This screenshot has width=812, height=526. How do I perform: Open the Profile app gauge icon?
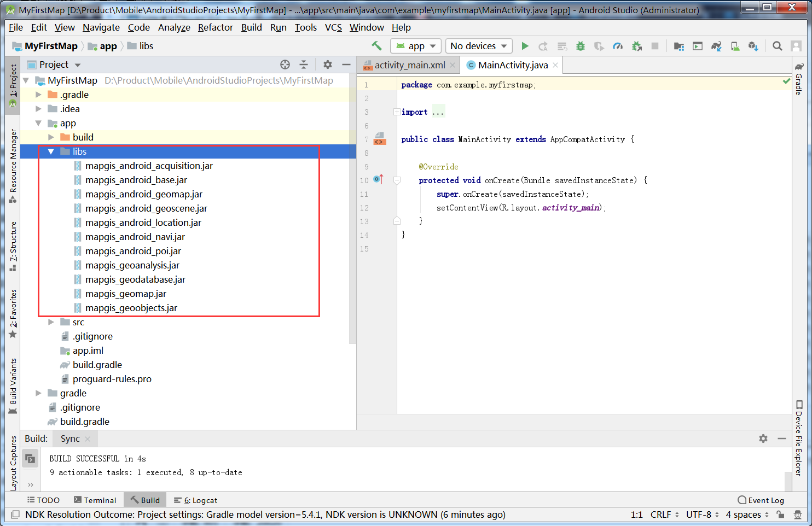click(618, 46)
